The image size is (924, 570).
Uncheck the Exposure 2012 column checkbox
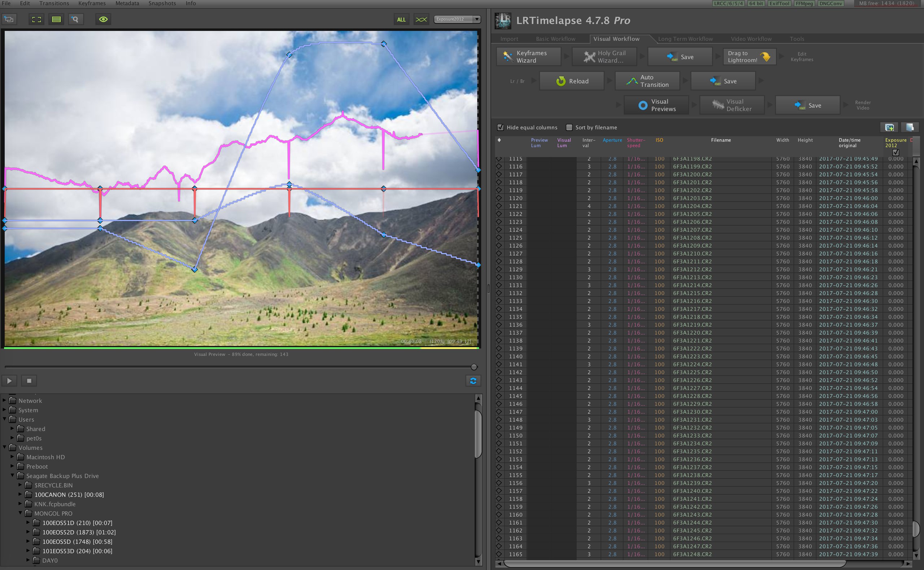tap(896, 152)
